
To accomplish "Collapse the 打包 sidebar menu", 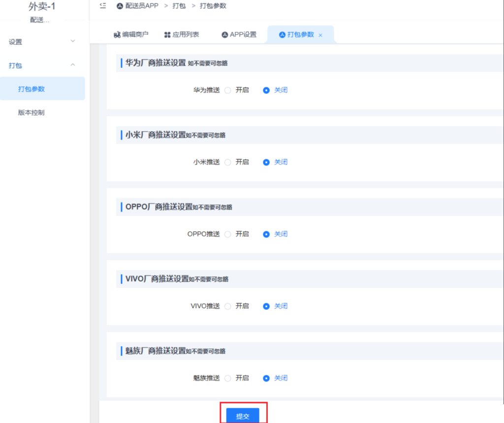I will click(42, 65).
